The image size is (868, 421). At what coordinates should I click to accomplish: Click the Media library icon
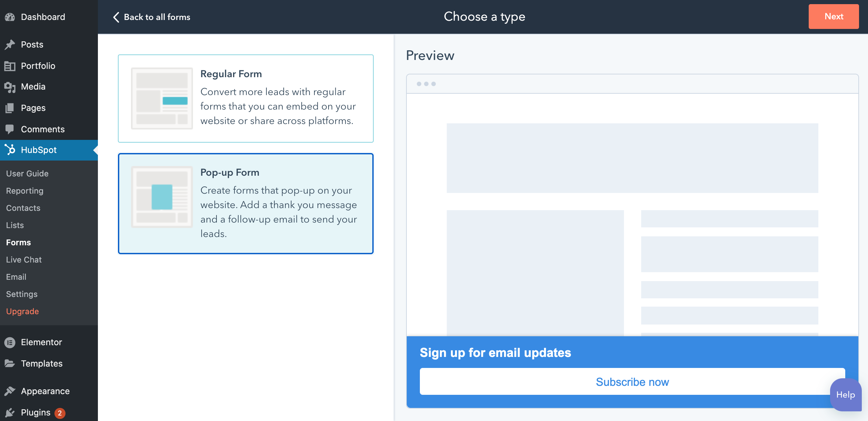click(x=10, y=87)
